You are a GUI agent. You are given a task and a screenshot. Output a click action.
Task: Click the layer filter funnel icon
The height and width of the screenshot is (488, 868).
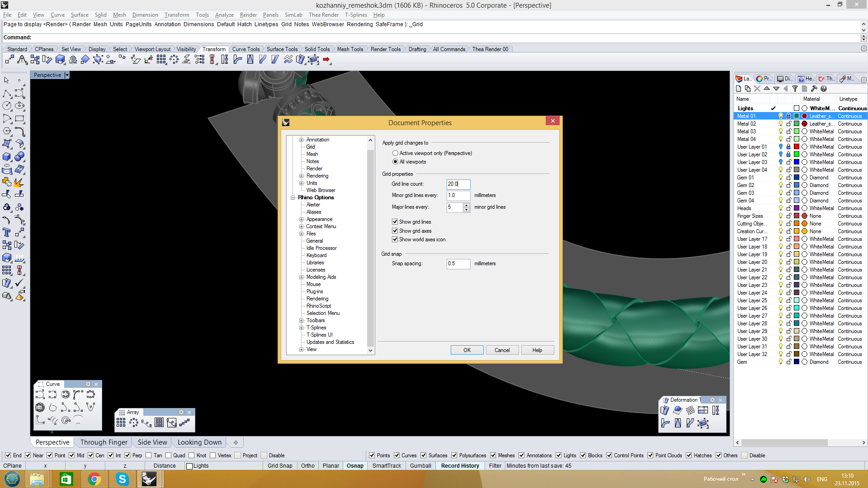(795, 89)
